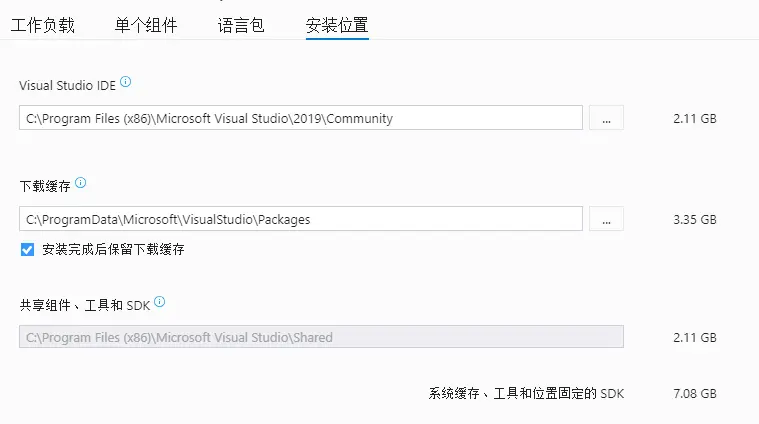Click the Visual Studio IDE label
Image resolution: width=759 pixels, height=424 pixels.
(67, 86)
